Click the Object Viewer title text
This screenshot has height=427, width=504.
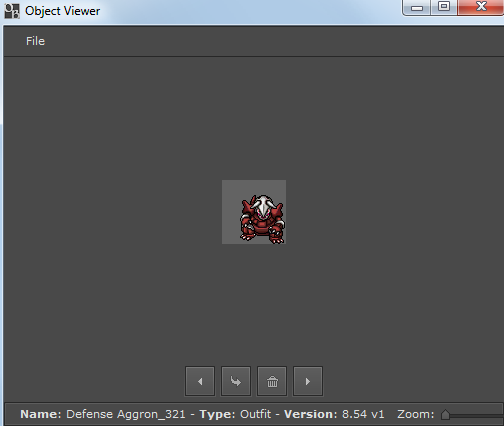tap(62, 11)
